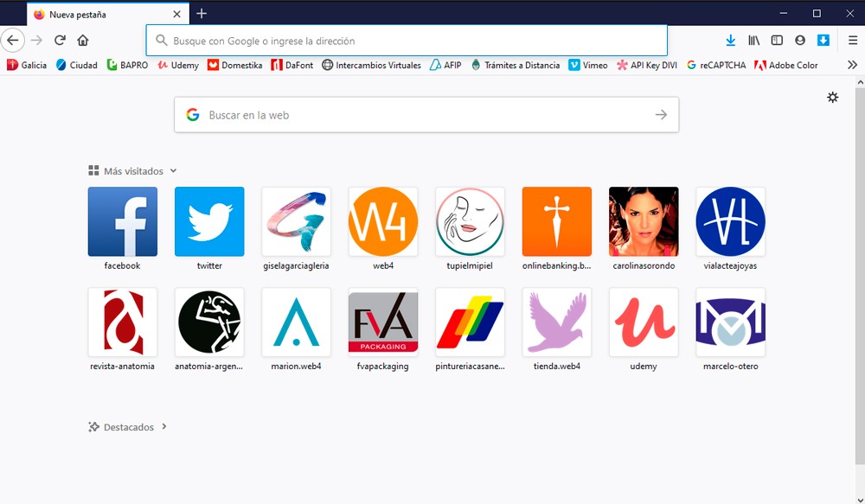865x504 pixels.
Task: Open the Ciudad bookmark
Action: 77,65
